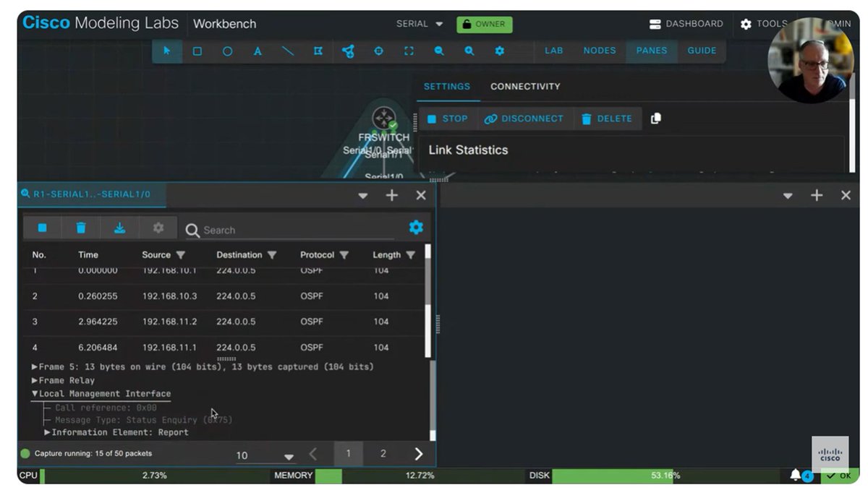The width and height of the screenshot is (868, 490).
Task: Click the fit-to-screen bracket icon
Action: pos(409,51)
